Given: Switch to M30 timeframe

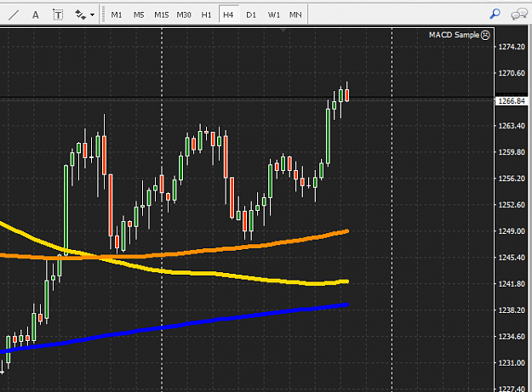Looking at the screenshot, I should (184, 15).
